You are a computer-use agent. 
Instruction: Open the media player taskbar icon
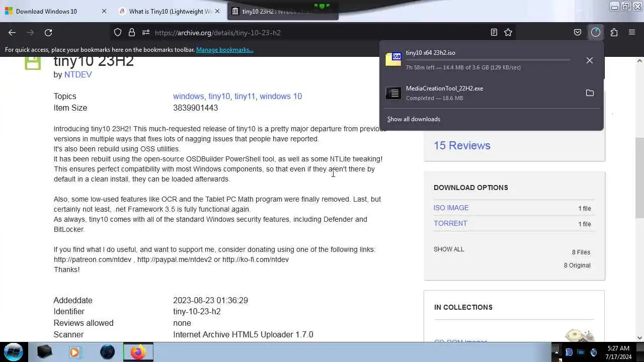point(75,352)
